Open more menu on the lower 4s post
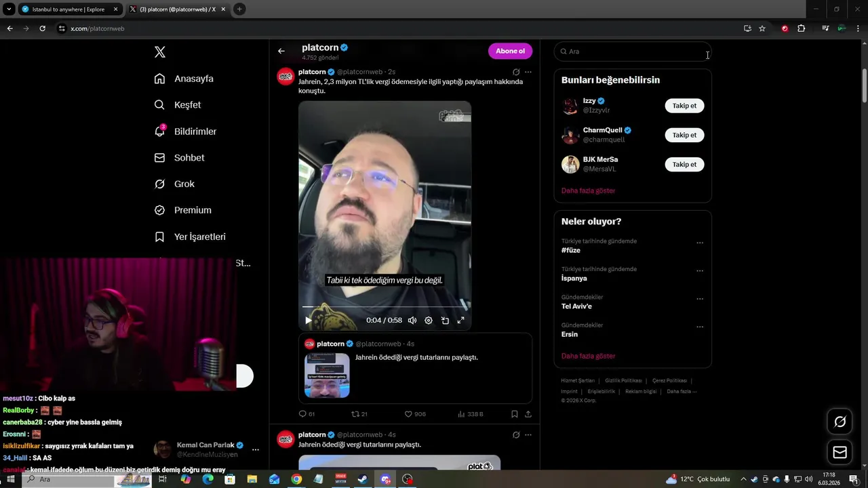 [x=528, y=435]
